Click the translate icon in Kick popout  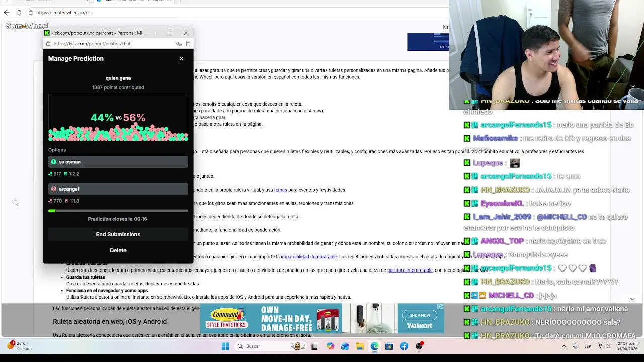point(179,44)
